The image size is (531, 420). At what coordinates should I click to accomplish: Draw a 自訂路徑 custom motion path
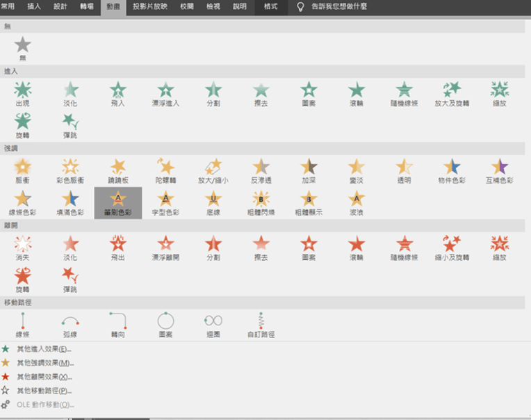[261, 325]
